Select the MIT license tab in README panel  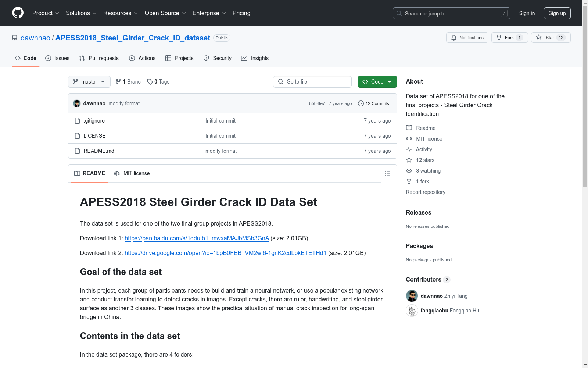pyautogui.click(x=132, y=173)
